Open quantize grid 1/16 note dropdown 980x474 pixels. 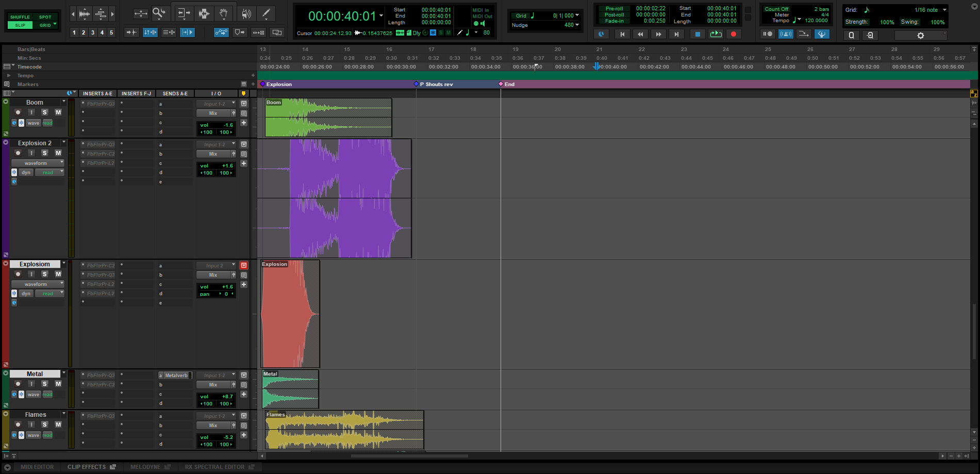[x=944, y=10]
